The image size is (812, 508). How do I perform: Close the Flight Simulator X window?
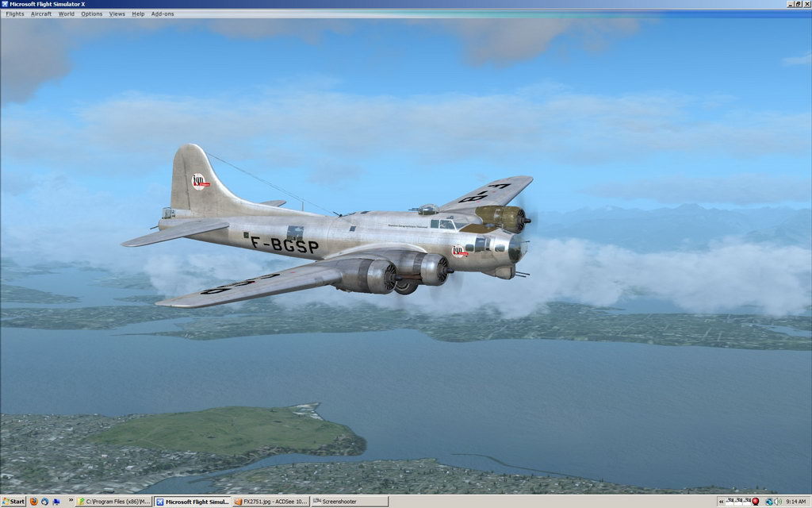tap(806, 4)
